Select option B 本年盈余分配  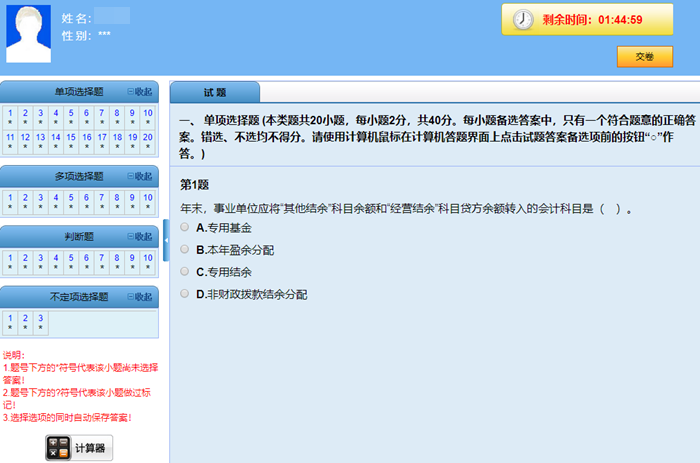184,249
